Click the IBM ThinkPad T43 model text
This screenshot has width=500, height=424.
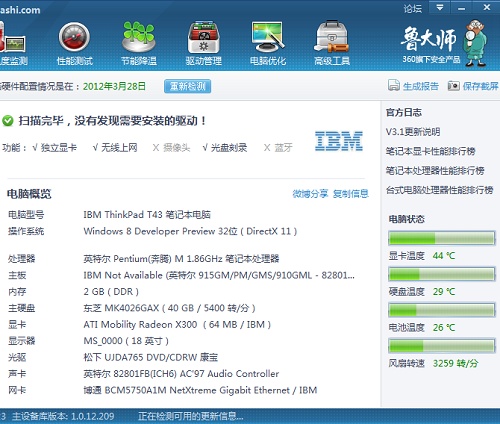coord(147,215)
